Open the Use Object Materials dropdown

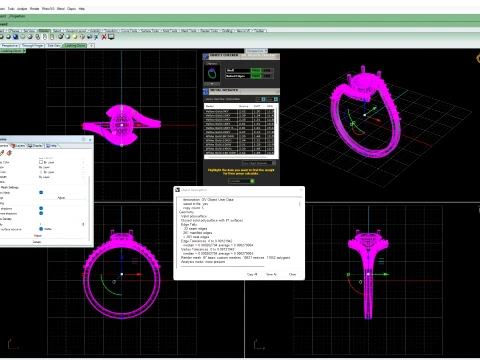(x=259, y=163)
